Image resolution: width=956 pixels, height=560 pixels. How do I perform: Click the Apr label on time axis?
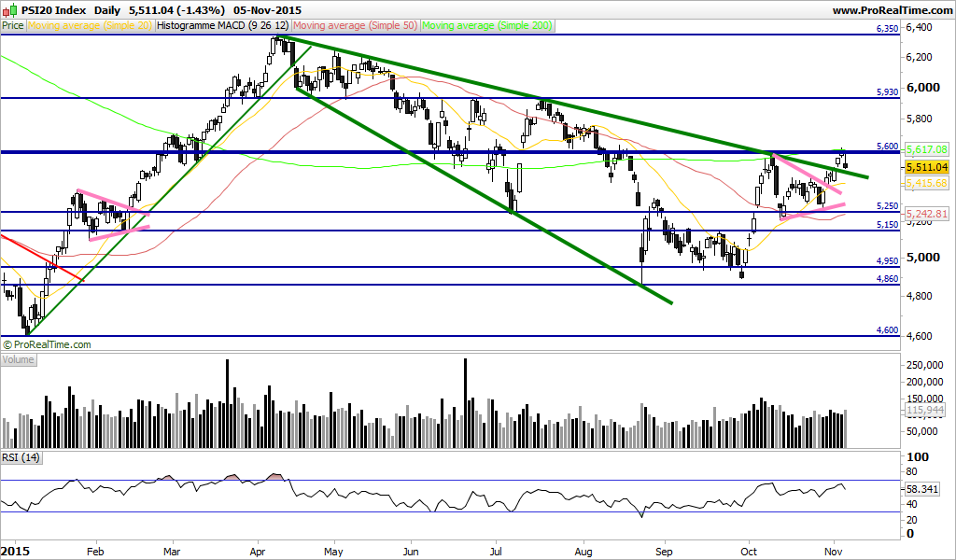(258, 552)
